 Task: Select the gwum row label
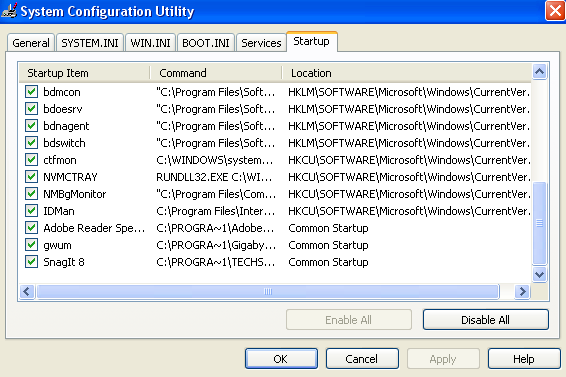57,245
